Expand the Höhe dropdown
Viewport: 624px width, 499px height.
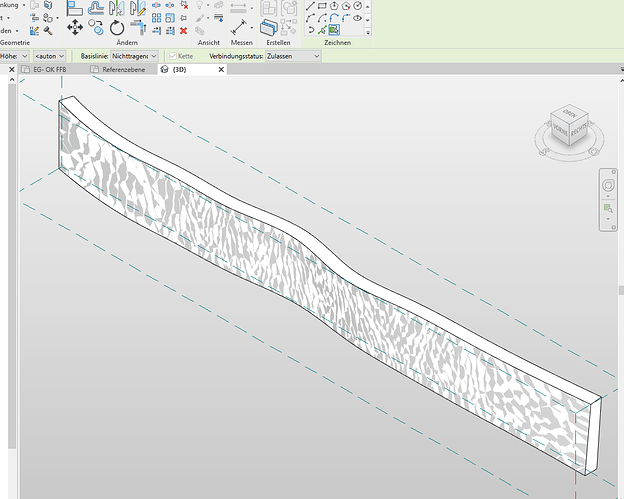(x=22, y=56)
